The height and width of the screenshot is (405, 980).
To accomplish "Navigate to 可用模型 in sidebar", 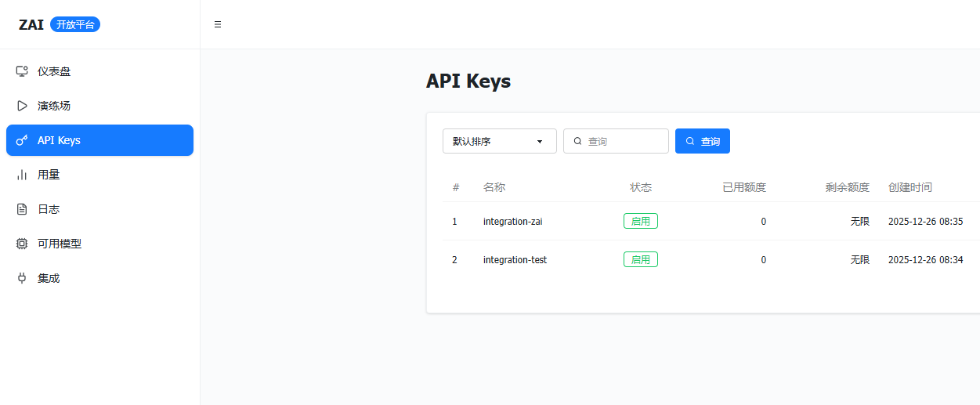I will (x=60, y=244).
